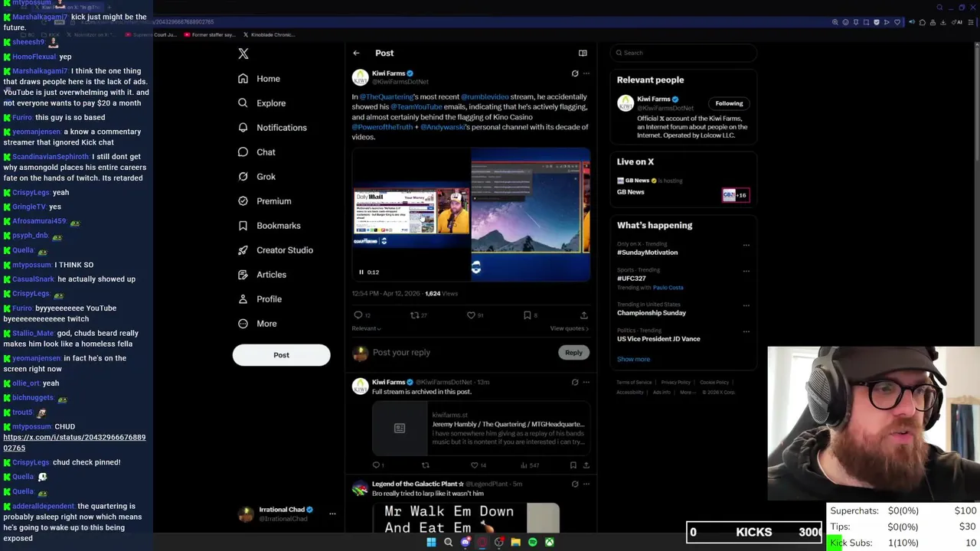Open US Vice President JD Vance trend
980x551 pixels.
coord(658,339)
